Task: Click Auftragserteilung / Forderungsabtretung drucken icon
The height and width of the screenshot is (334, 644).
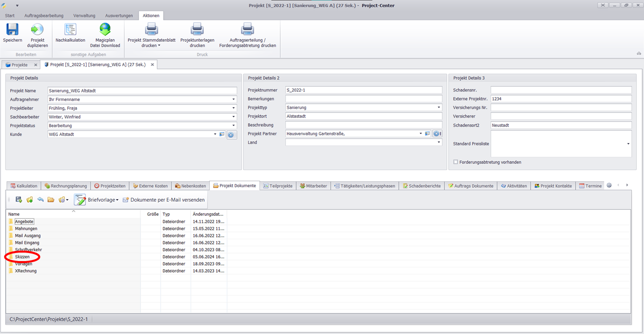Action: pyautogui.click(x=247, y=30)
